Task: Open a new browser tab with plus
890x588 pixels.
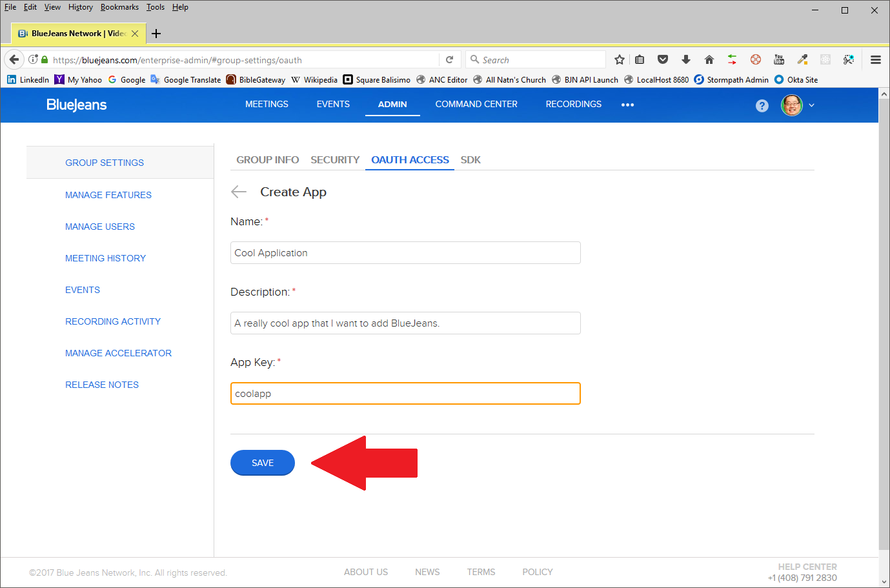Action: coord(156,34)
